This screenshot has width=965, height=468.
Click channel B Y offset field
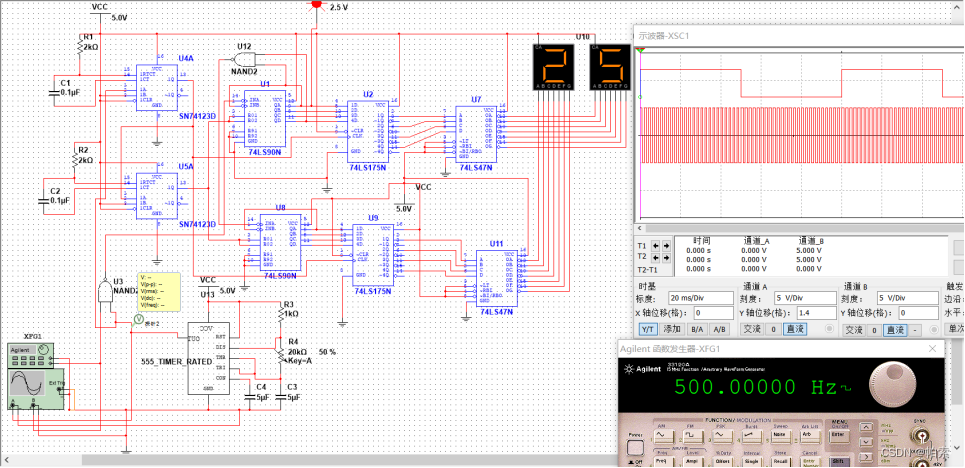click(x=919, y=313)
